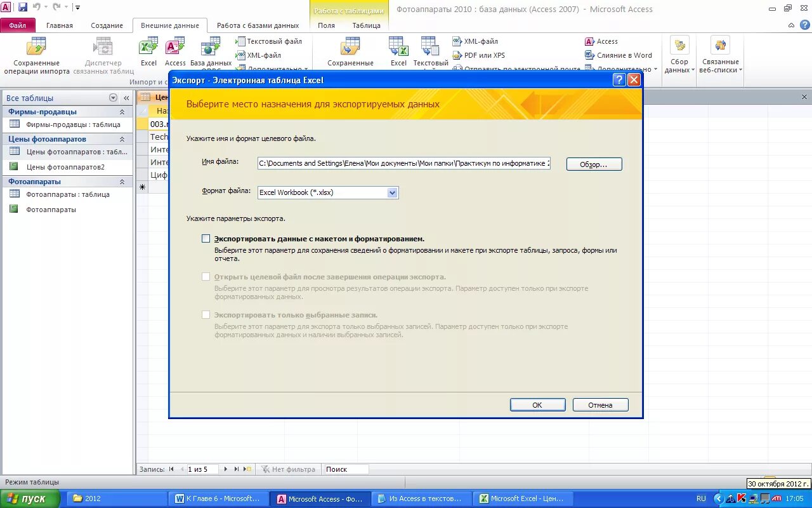This screenshot has height=508, width=812.
Task: Switch to Word К Главе 6 taskbar item
Action: [x=219, y=498]
